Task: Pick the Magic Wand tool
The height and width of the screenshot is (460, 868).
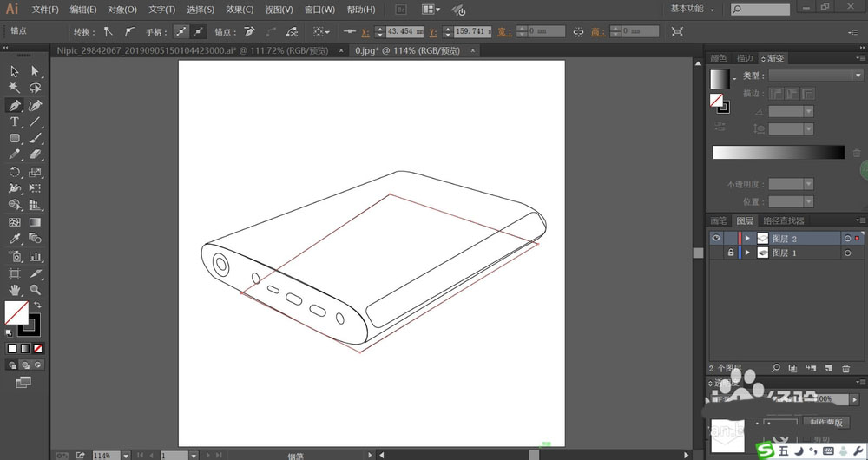Action: [x=15, y=88]
